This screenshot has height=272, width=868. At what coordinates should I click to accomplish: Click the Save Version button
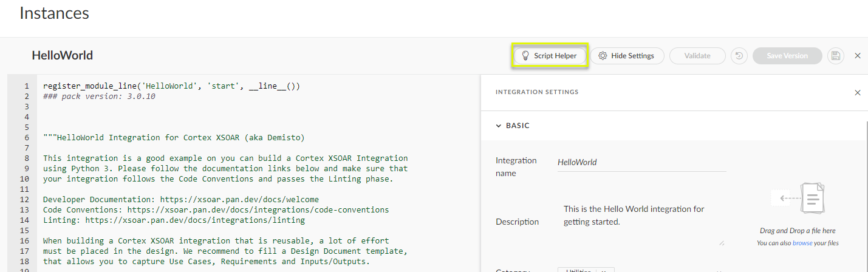(x=787, y=56)
